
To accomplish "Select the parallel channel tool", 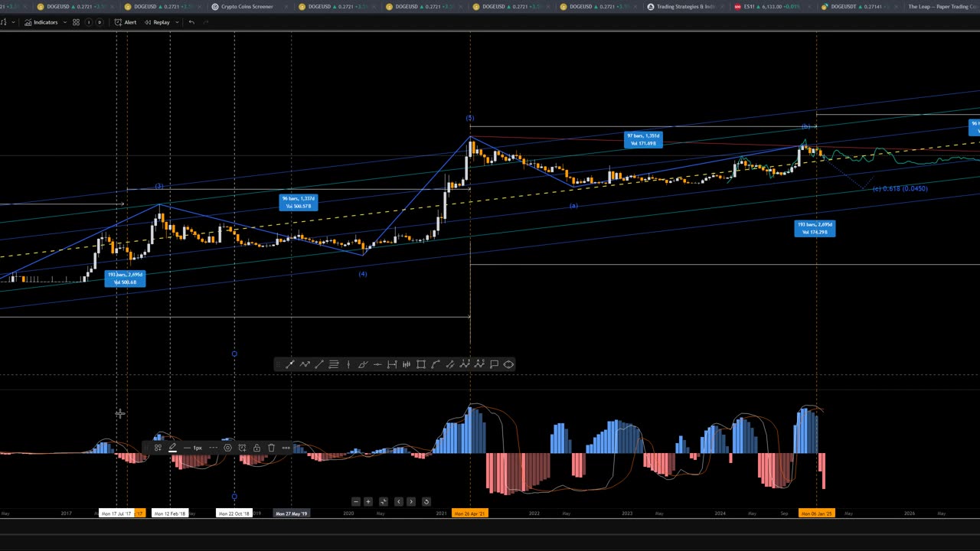I will click(450, 364).
